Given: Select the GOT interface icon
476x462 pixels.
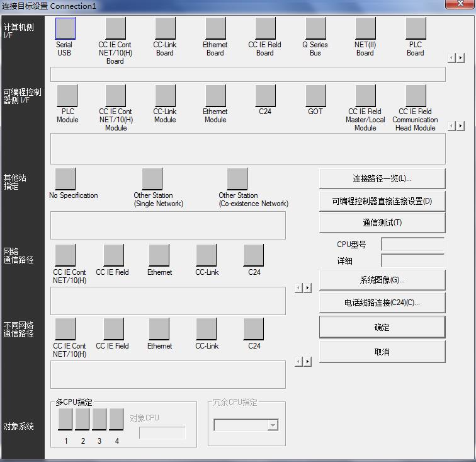Looking at the screenshot, I should [x=315, y=95].
